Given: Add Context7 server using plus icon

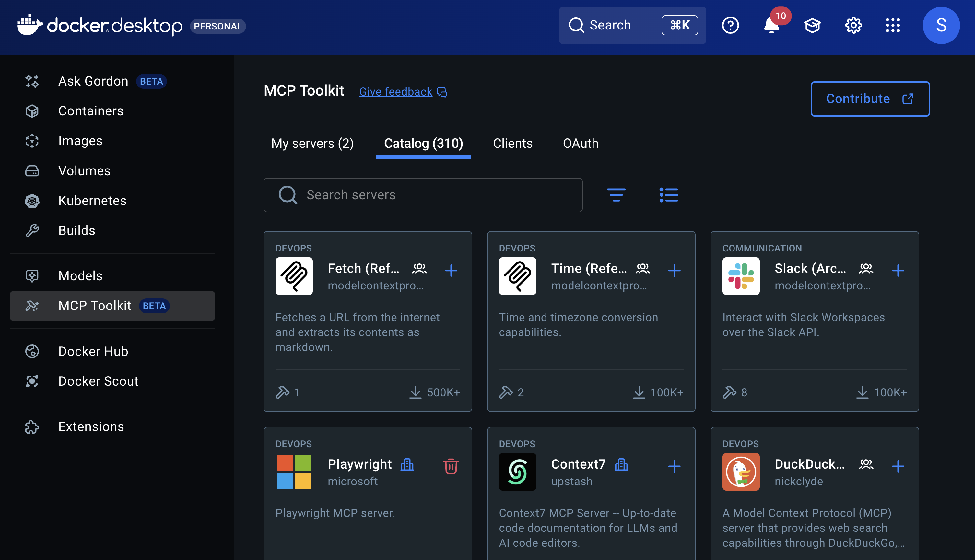Looking at the screenshot, I should 674,466.
